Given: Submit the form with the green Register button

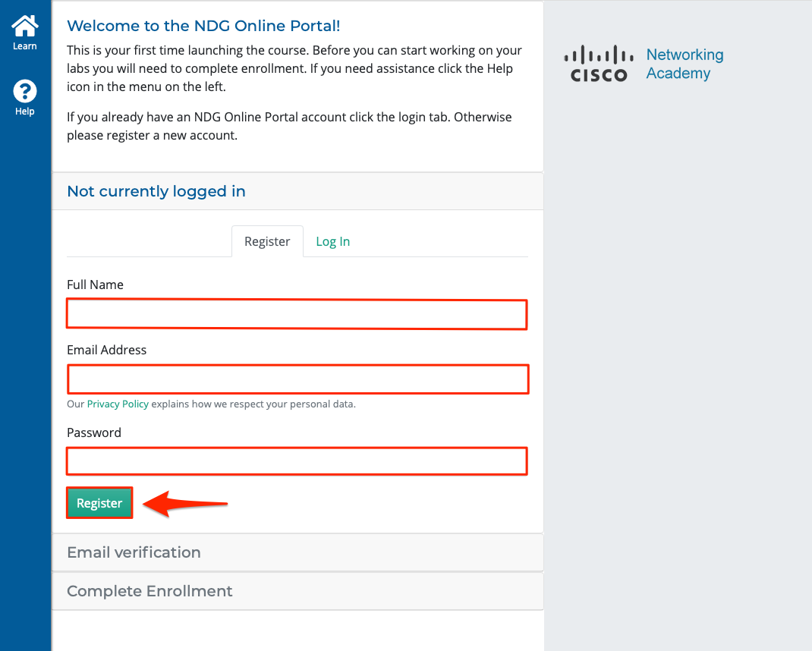Looking at the screenshot, I should pyautogui.click(x=99, y=503).
